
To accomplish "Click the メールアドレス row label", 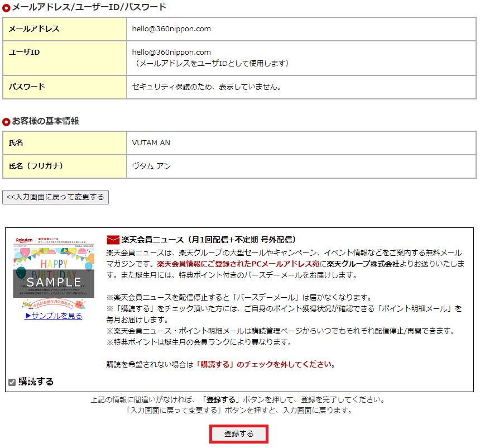I will pyautogui.click(x=34, y=29).
